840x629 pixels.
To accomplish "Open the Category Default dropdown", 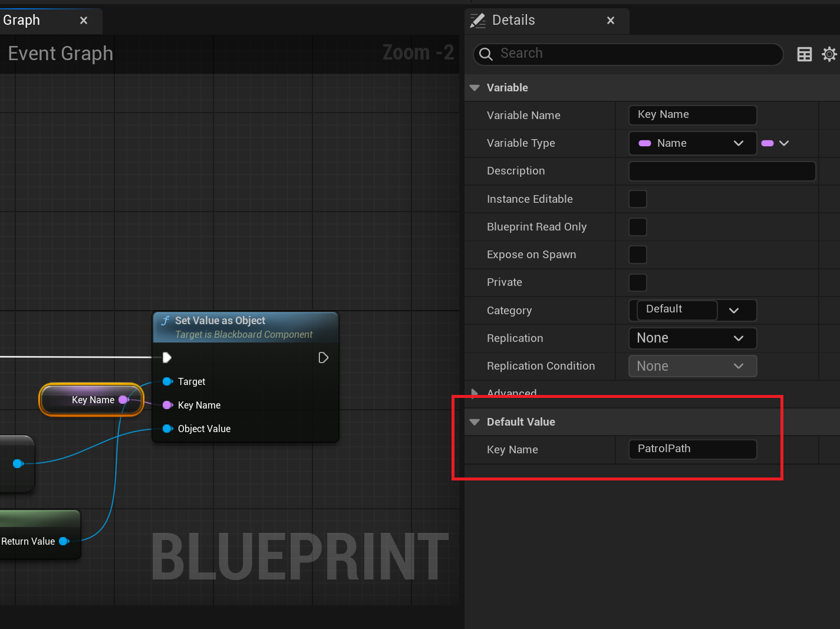I will tap(734, 311).
